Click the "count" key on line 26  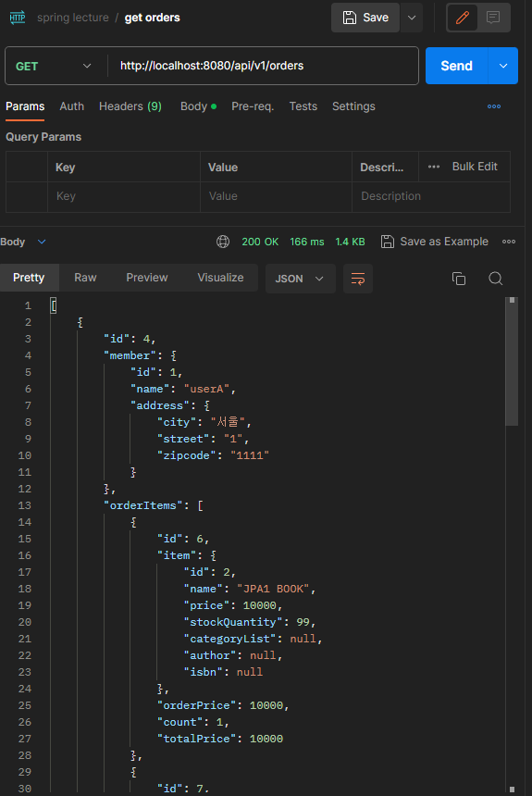click(179, 722)
